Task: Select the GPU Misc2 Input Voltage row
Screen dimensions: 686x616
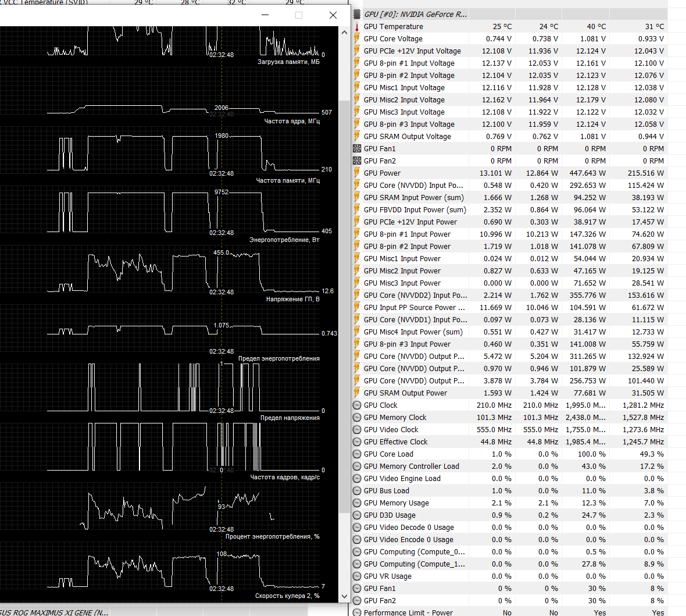Action: (x=509, y=100)
